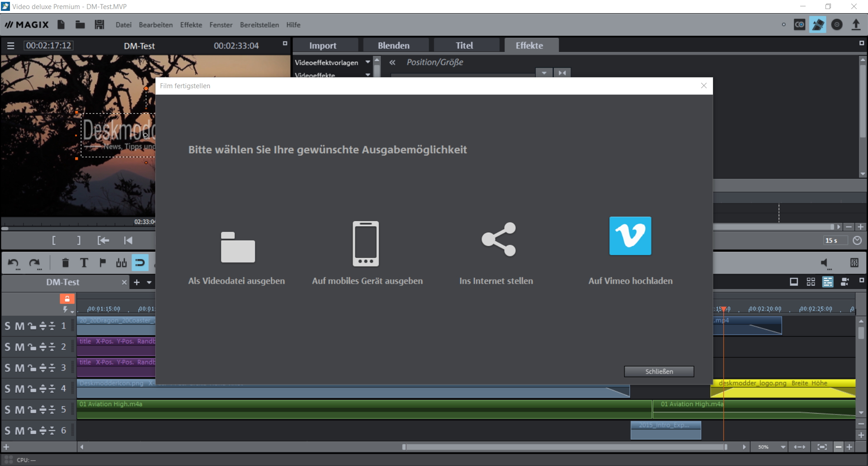
Task: Open the preview monitor hamburger menu
Action: point(11,46)
